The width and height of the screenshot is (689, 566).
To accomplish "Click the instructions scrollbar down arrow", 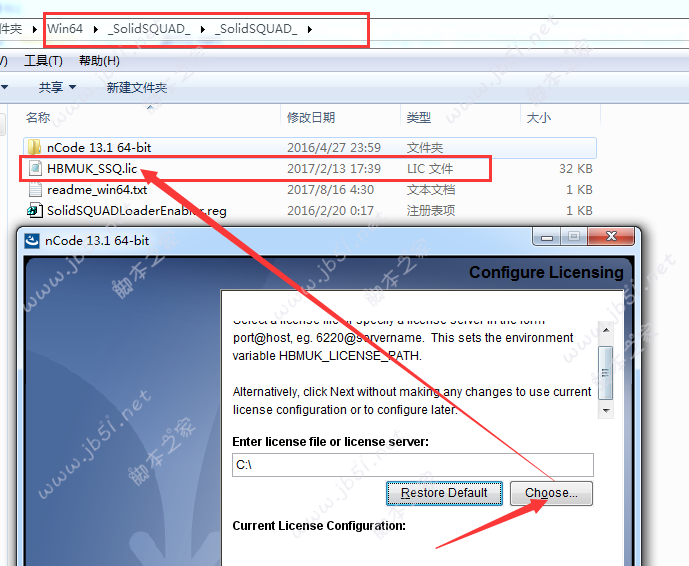I will [606, 410].
